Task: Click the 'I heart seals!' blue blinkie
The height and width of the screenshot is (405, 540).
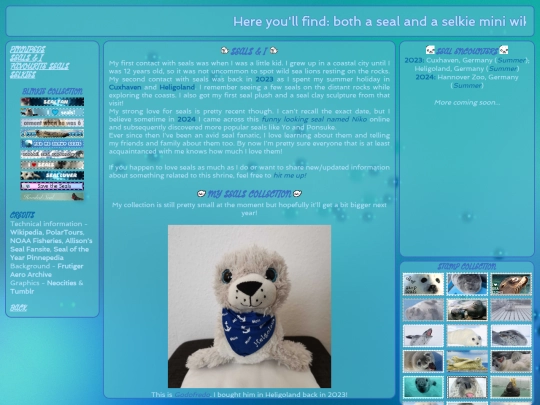Action: click(52, 112)
